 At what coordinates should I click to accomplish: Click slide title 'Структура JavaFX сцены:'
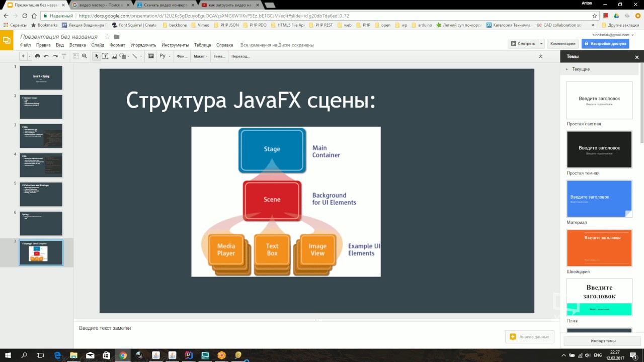click(251, 100)
